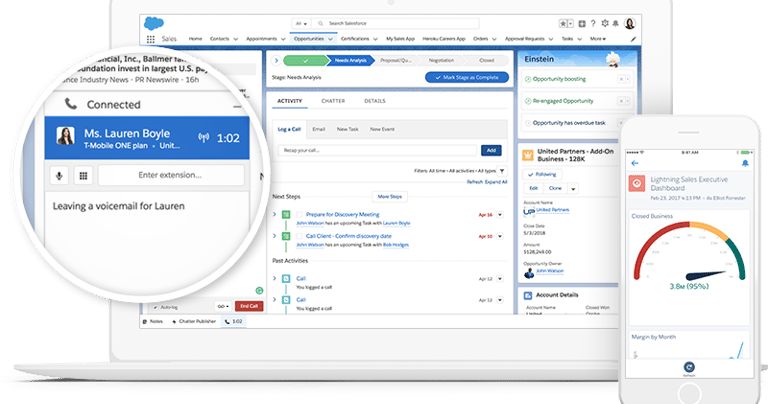Click the task icon for Prepare for Discovery Meeting

pyautogui.click(x=286, y=214)
